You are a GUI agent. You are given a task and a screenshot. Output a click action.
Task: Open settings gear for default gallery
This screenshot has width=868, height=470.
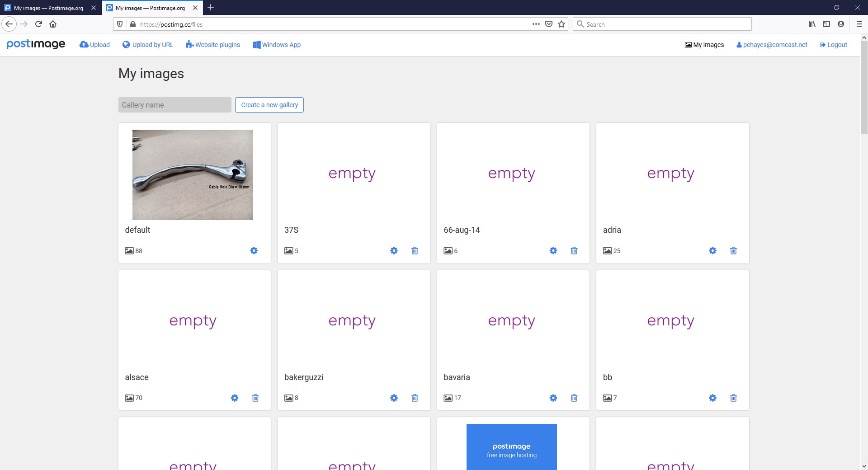[254, 250]
